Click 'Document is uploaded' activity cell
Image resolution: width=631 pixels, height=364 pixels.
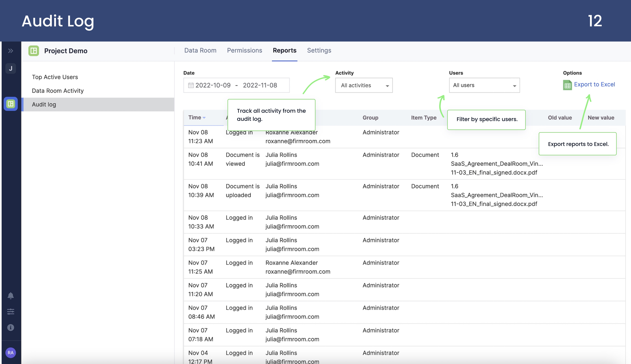tap(242, 191)
